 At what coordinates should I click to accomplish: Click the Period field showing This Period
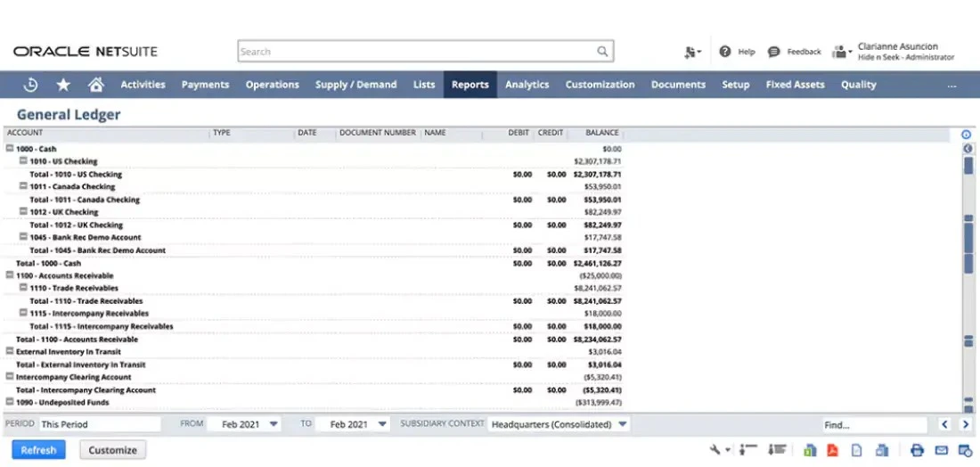pos(100,424)
